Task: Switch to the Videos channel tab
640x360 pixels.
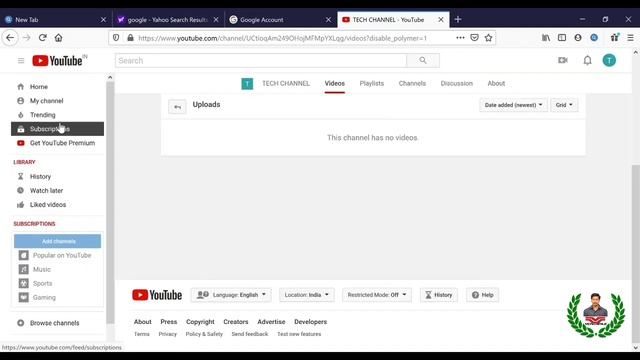Action: [335, 84]
